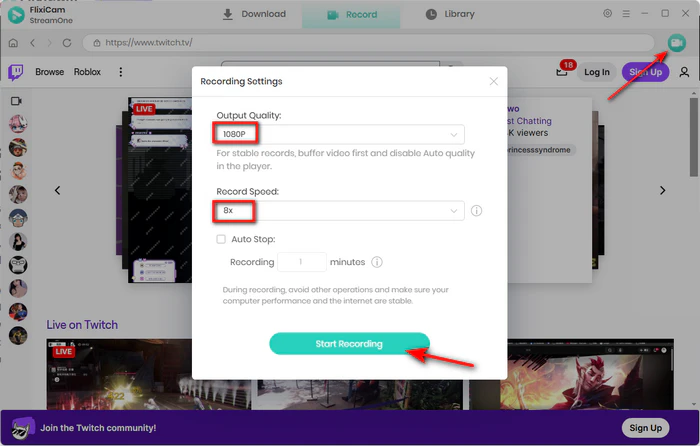Open the second sidebar channel avatar
The height and width of the screenshot is (446, 700).
(x=18, y=147)
